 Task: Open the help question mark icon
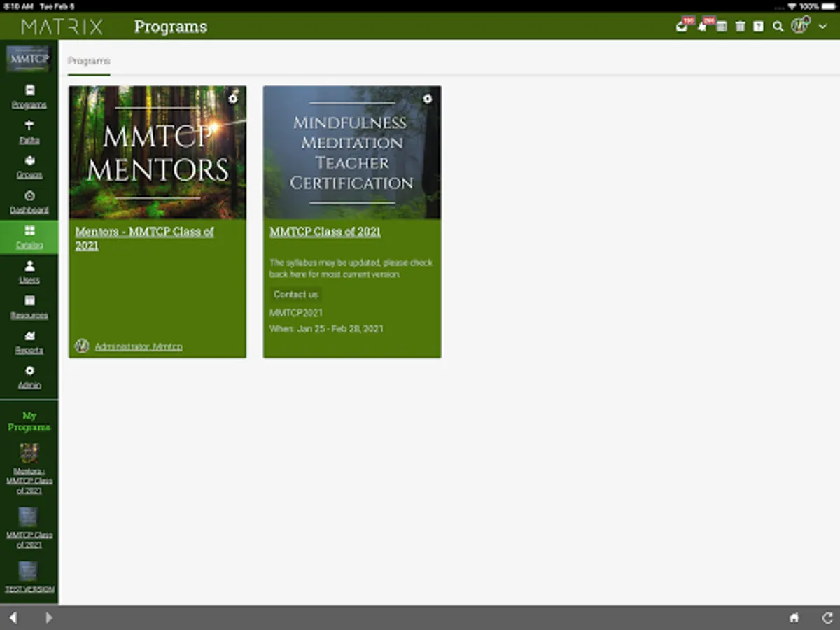coord(759,27)
